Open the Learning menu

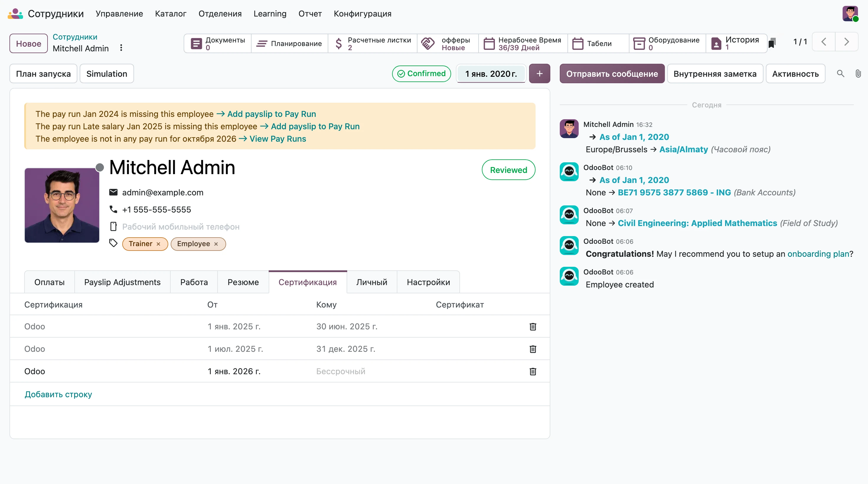pos(270,14)
